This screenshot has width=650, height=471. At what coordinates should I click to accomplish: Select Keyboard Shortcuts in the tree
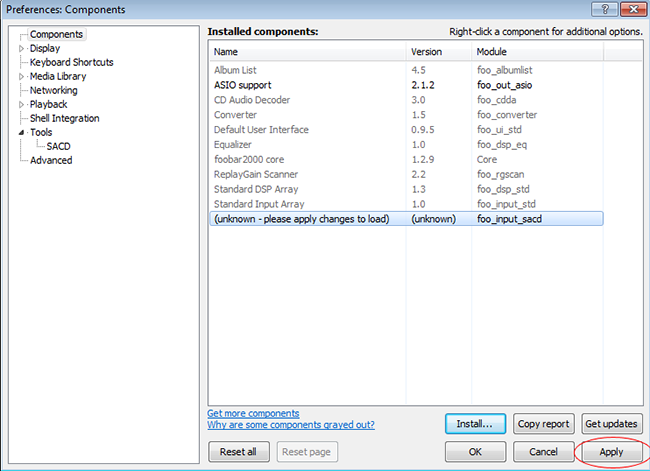pos(71,62)
